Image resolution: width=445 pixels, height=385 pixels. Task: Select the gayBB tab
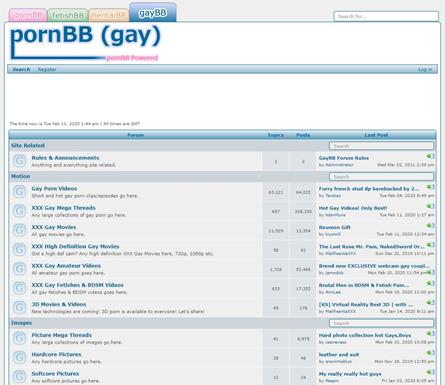point(153,13)
